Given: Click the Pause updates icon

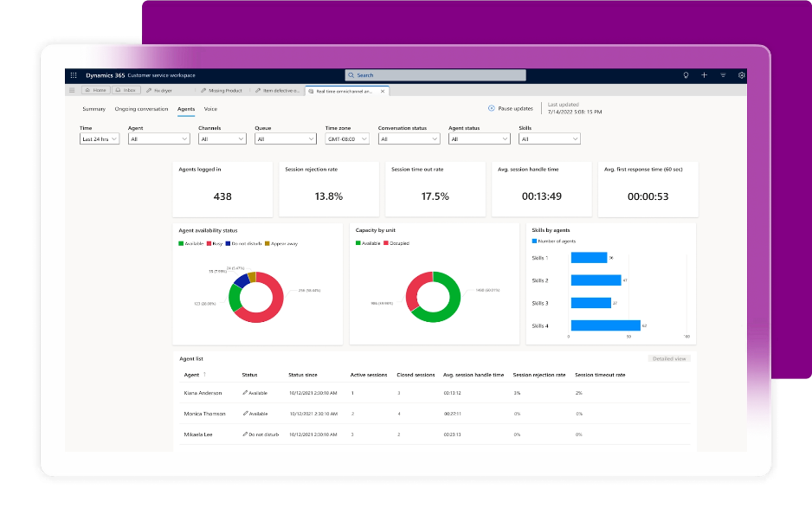Looking at the screenshot, I should tap(492, 109).
